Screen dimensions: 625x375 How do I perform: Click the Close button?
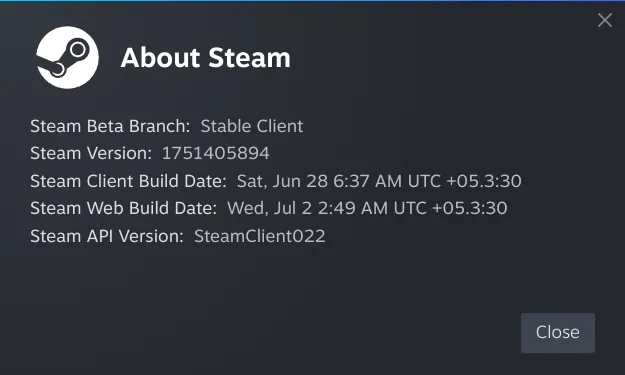pyautogui.click(x=558, y=333)
